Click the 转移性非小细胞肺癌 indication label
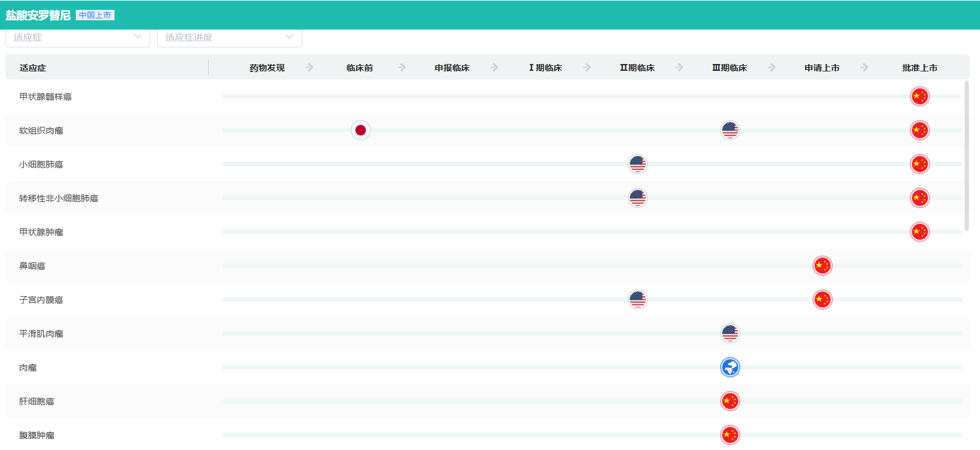Screen dimensions: 980x450 coord(59,198)
